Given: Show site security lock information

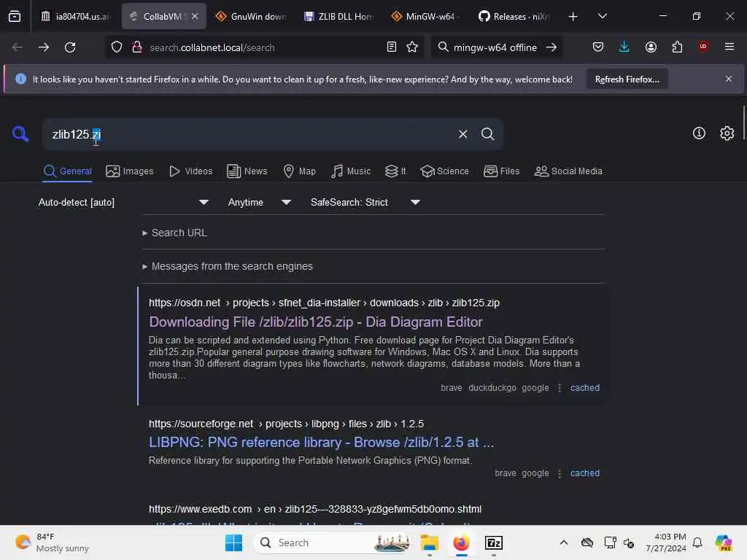Looking at the screenshot, I should click(x=137, y=47).
